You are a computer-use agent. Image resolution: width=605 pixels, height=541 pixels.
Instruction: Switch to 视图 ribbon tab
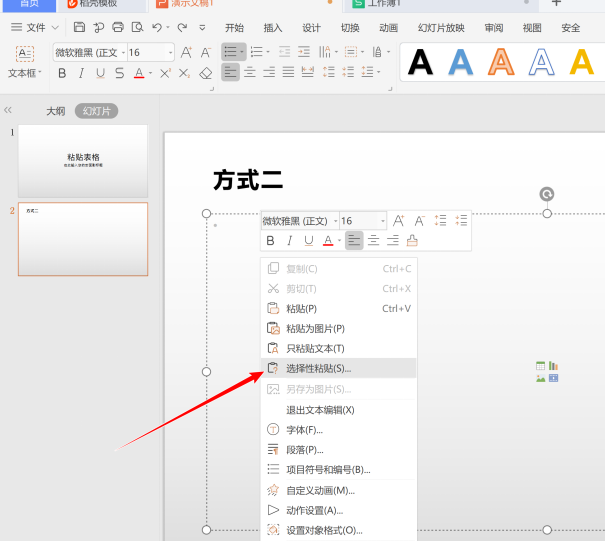[x=532, y=28]
